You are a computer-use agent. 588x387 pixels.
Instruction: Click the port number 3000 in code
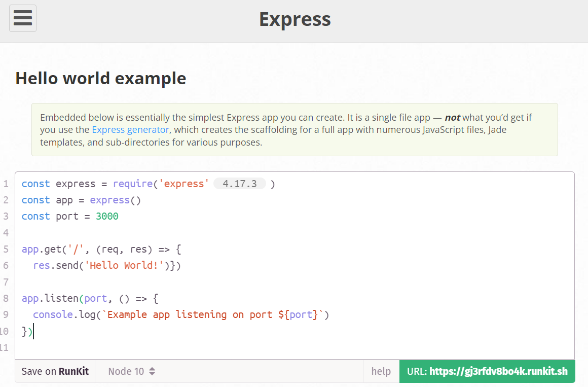click(107, 217)
